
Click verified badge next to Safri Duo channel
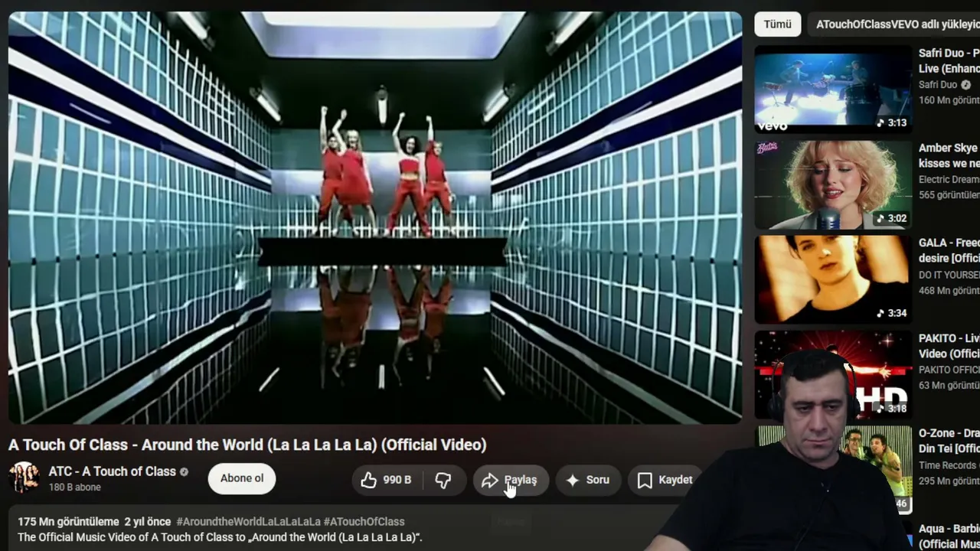pos(966,85)
